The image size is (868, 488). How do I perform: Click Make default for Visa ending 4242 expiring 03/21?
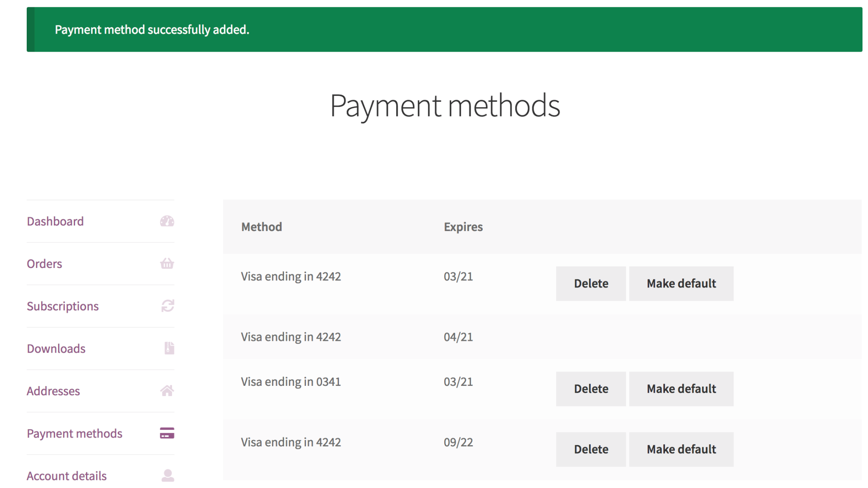coord(681,283)
